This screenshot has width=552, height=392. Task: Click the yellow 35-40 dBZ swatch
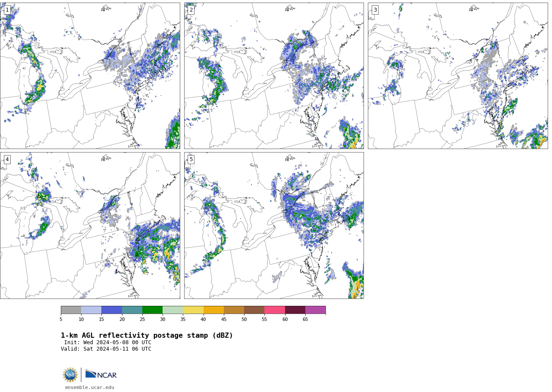pos(193,310)
